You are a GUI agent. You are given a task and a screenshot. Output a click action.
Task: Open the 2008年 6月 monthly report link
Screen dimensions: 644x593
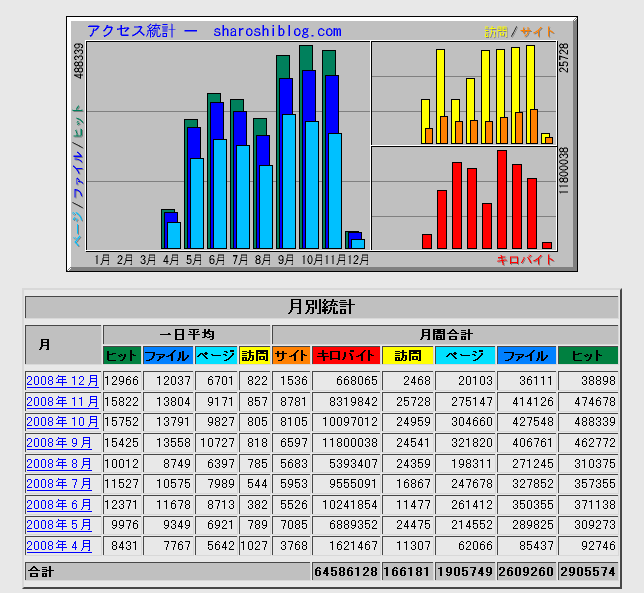[59, 504]
